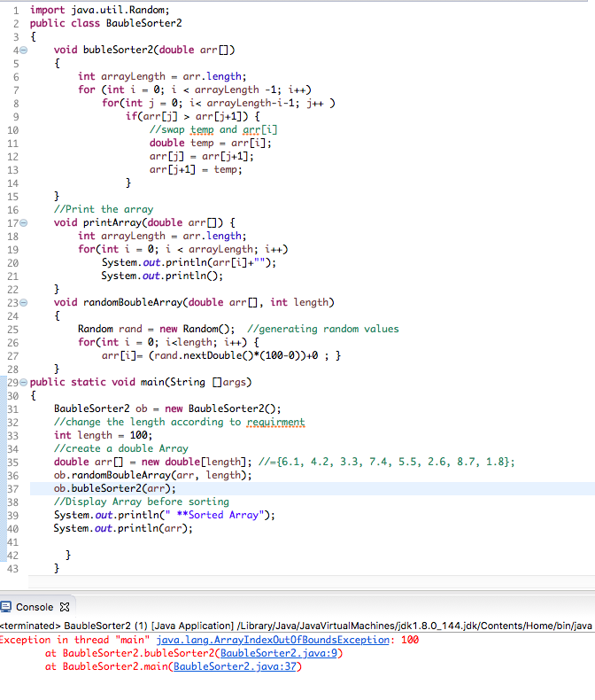
Task: Click the misspelled 'requirment' word in comment
Action: click(x=275, y=422)
